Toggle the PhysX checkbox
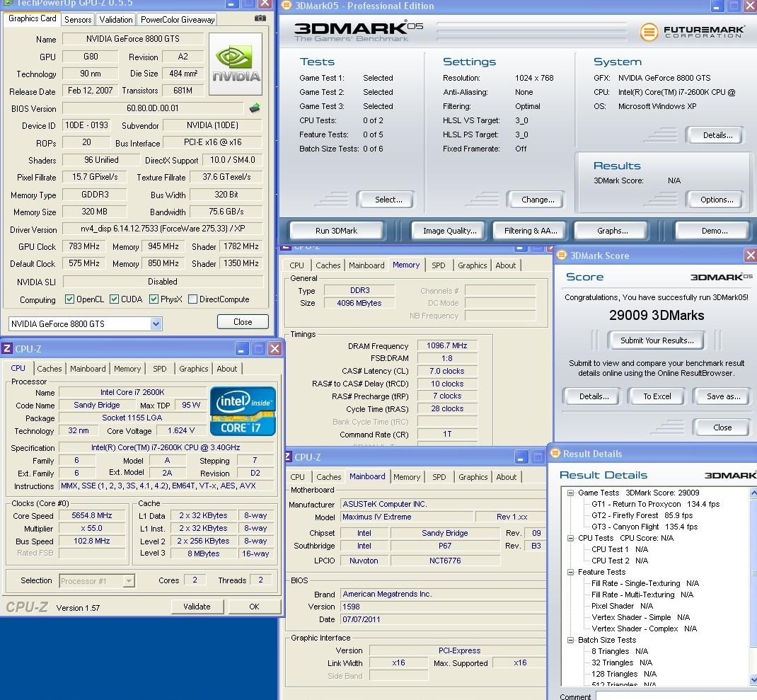The height and width of the screenshot is (700, 757). click(x=154, y=299)
